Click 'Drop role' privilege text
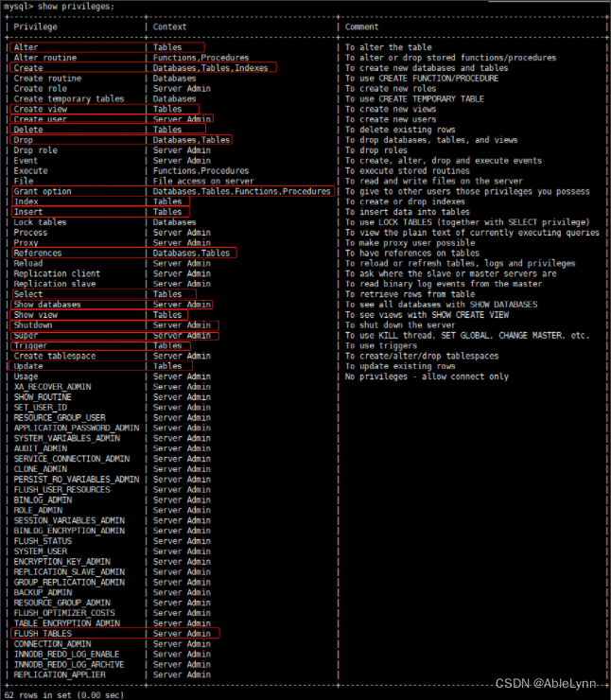611x700 pixels. coord(35,150)
